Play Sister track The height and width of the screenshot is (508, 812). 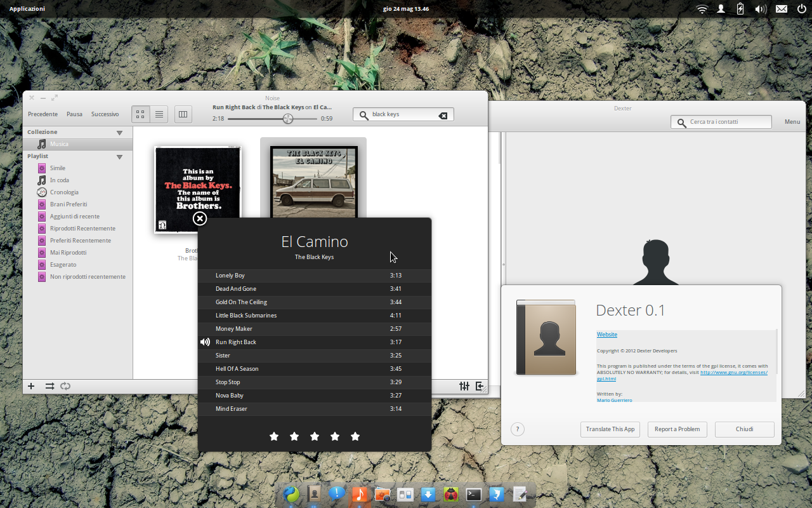click(315, 356)
